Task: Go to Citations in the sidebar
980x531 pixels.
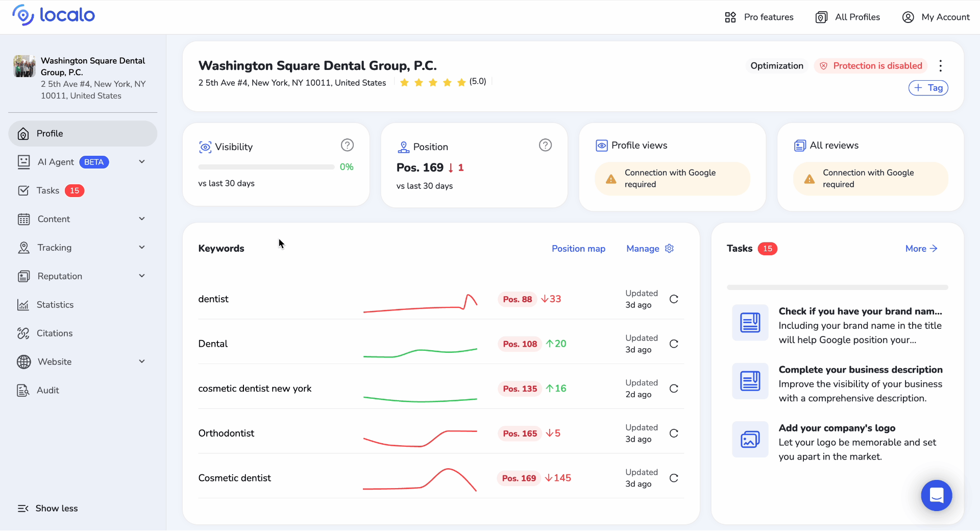Action: pos(55,333)
